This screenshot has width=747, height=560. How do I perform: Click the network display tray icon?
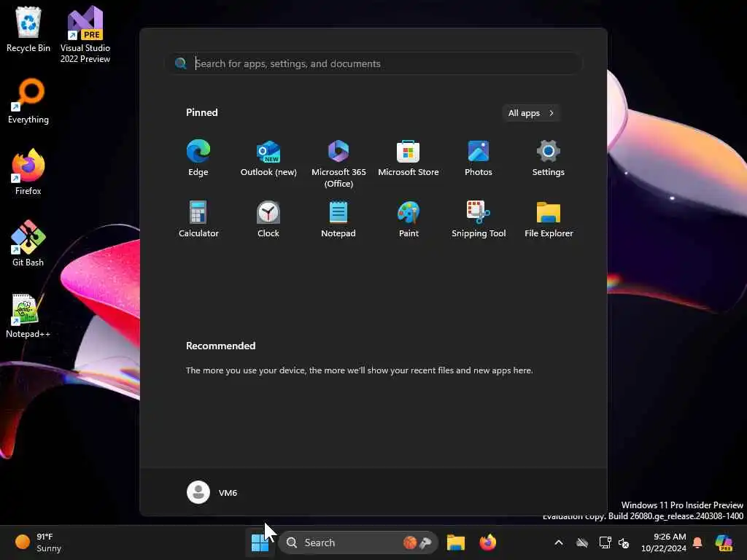[x=605, y=542]
